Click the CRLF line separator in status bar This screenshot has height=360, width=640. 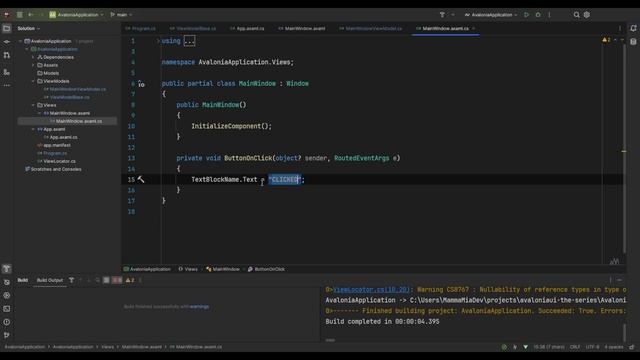(x=575, y=347)
